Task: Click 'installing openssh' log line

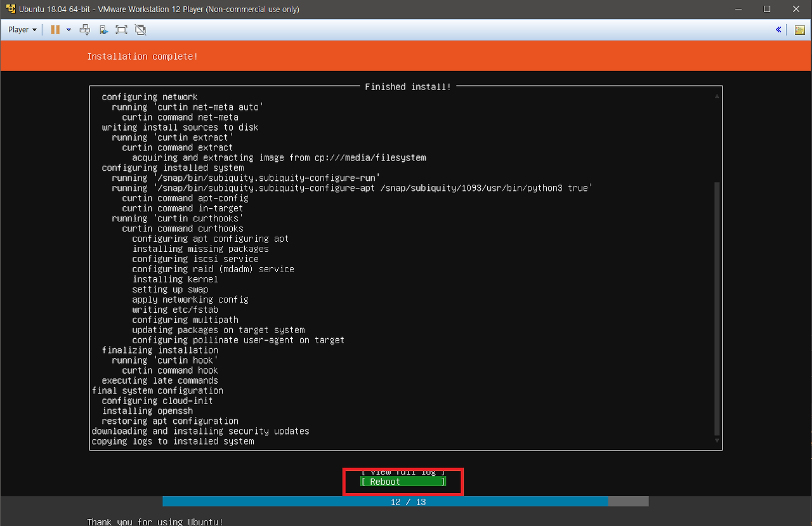Action: (x=147, y=412)
